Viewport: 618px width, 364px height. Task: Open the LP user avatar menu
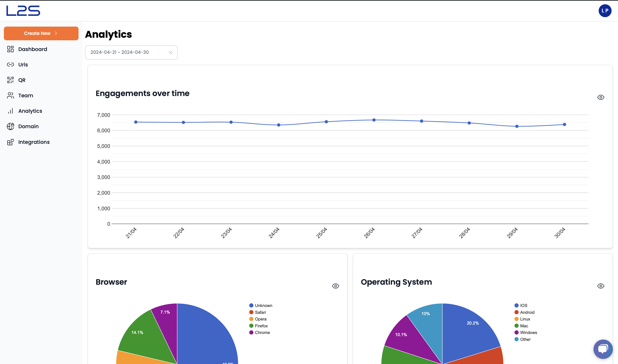click(605, 11)
